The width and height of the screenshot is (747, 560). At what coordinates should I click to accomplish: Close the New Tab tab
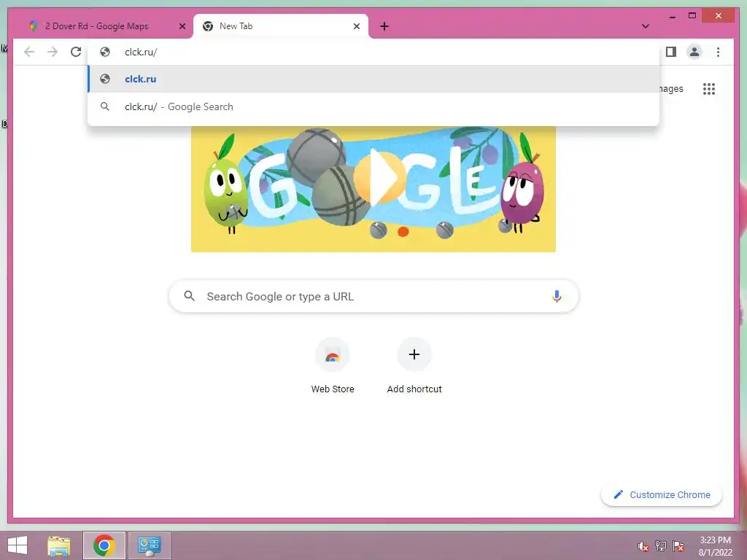click(x=356, y=26)
